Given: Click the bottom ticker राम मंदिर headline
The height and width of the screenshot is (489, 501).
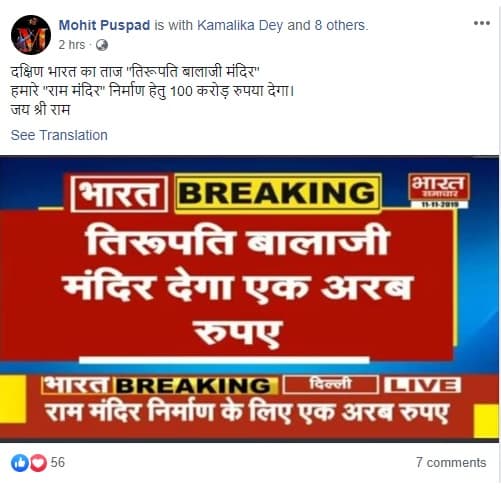Looking at the screenshot, I should pyautogui.click(x=247, y=413).
